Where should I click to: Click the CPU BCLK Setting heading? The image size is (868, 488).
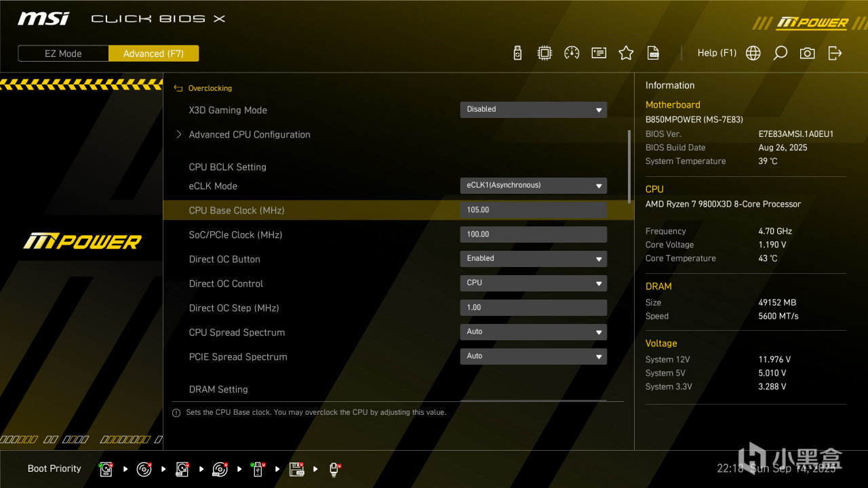[x=227, y=167]
